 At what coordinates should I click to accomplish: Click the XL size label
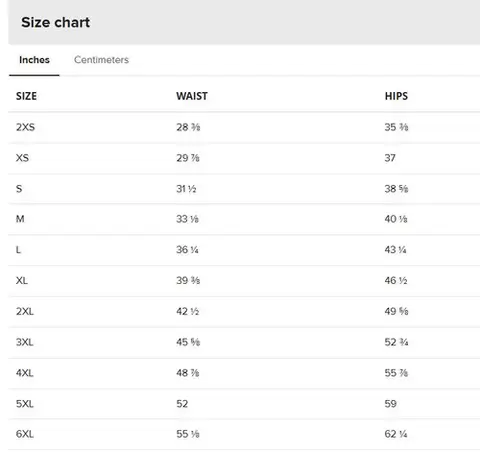[x=22, y=280]
